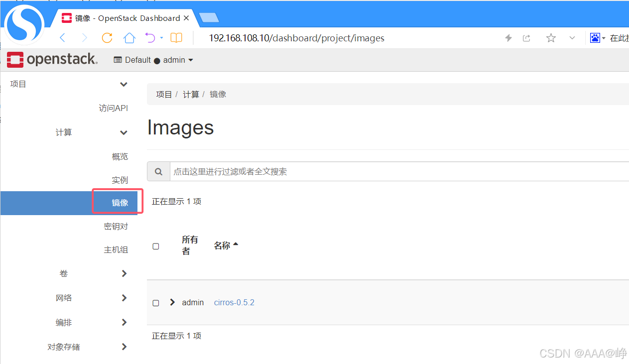
Task: Close the OpenStack Dashboard tab
Action: click(x=186, y=18)
